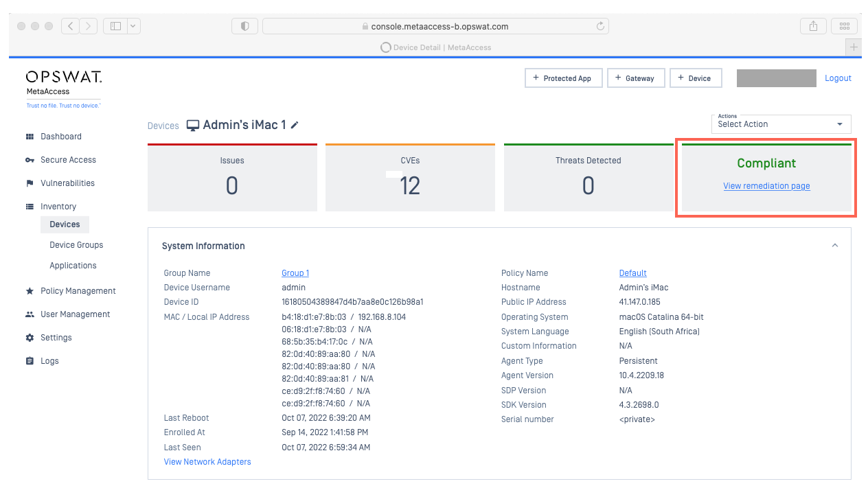Click the + Protected App button

(563, 78)
